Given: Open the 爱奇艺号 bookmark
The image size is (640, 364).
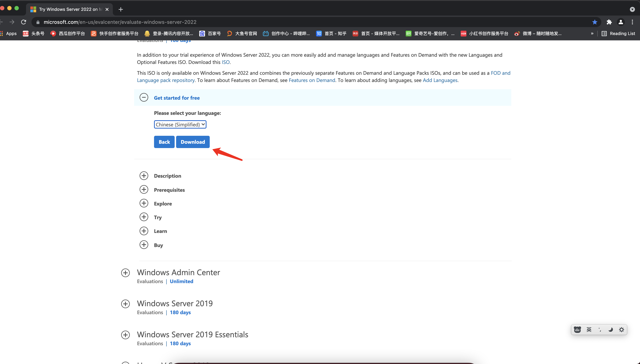Looking at the screenshot, I should click(x=430, y=34).
